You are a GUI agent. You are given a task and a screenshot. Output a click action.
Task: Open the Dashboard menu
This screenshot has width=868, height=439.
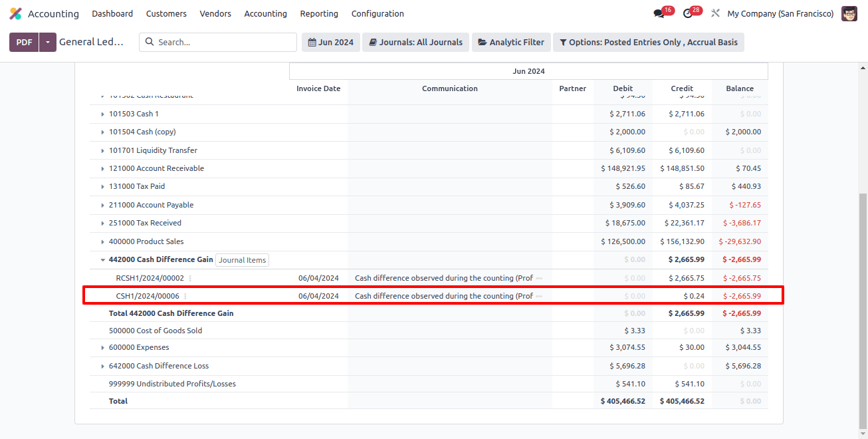[112, 13]
